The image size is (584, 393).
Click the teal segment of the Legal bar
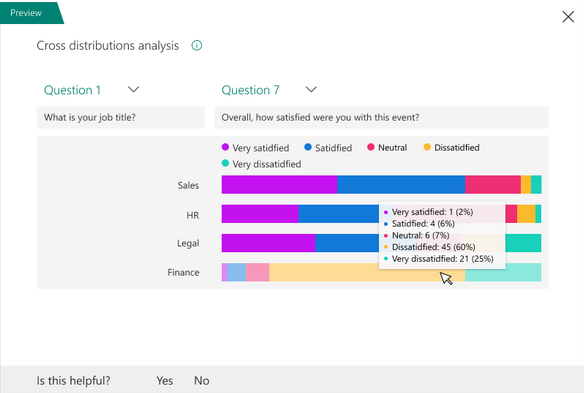pos(523,243)
